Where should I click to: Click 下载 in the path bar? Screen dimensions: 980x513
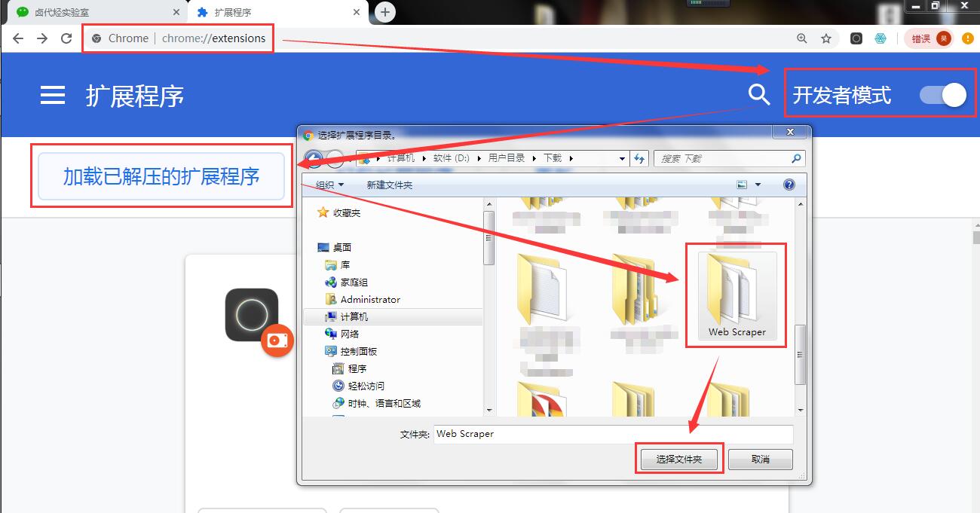tap(553, 158)
